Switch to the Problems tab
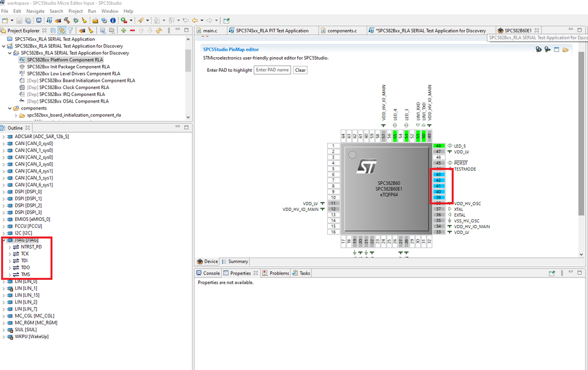The image size is (588, 370). tap(275, 273)
